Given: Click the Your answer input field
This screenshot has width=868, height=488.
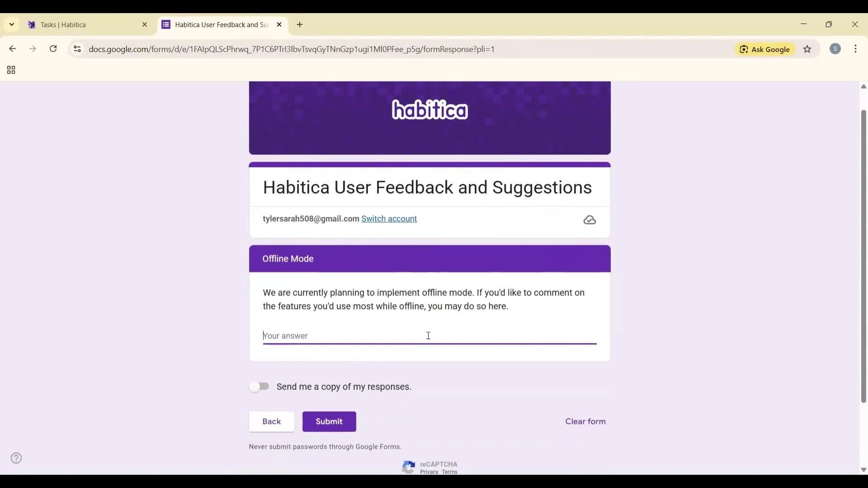Looking at the screenshot, I should tap(429, 336).
